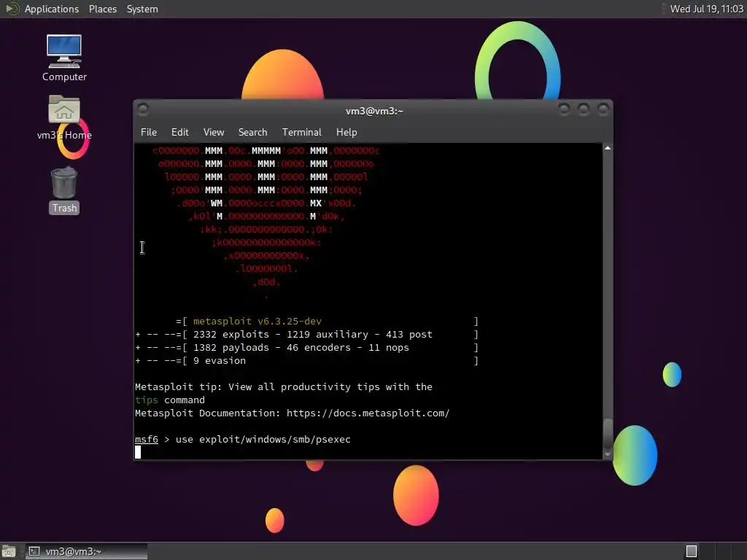
Task: Open the Places menu
Action: pyautogui.click(x=102, y=9)
